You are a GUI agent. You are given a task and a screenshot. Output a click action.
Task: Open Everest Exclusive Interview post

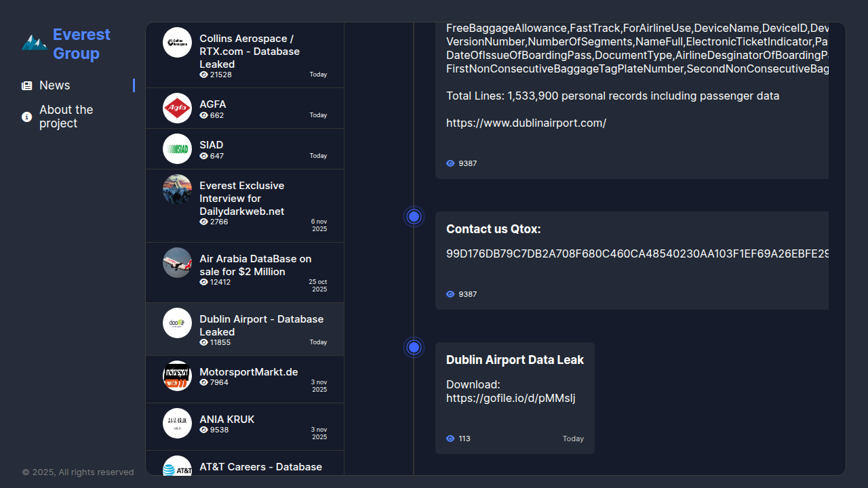(x=241, y=199)
